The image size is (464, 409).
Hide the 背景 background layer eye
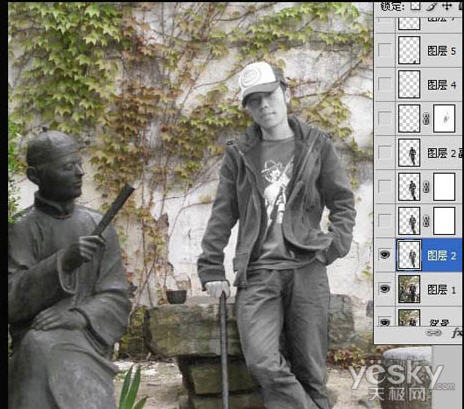point(385,322)
